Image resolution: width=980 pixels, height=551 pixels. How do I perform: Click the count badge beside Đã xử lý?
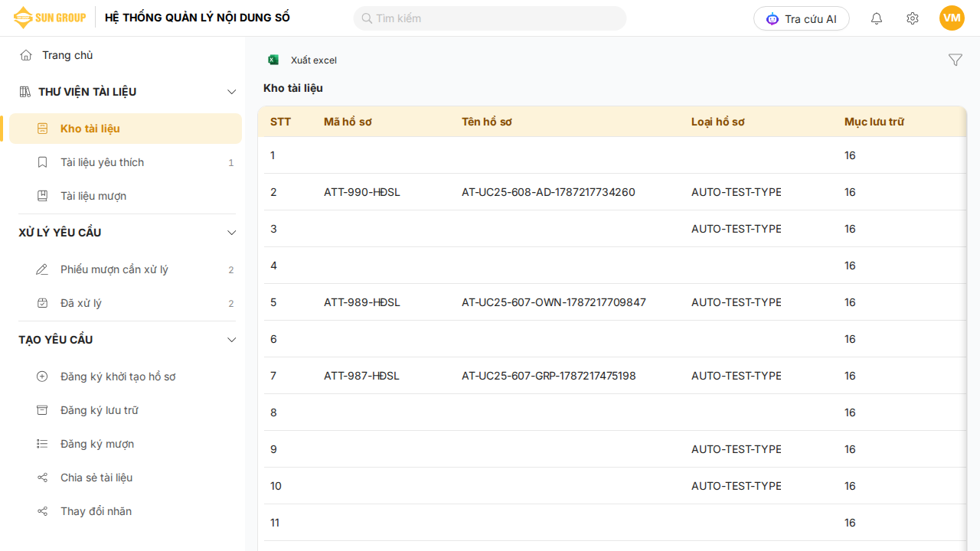click(231, 303)
